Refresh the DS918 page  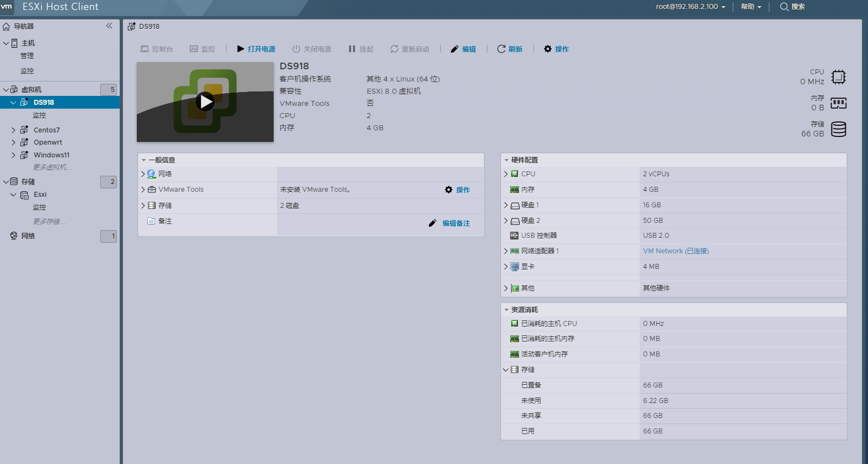coord(510,49)
